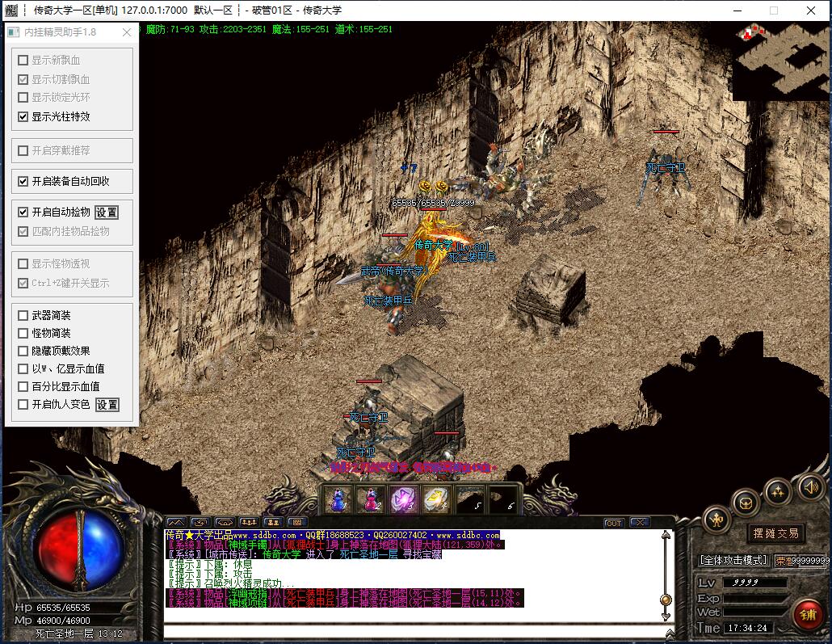Click the OUT button above chat
The height and width of the screenshot is (644, 832).
pos(614,523)
